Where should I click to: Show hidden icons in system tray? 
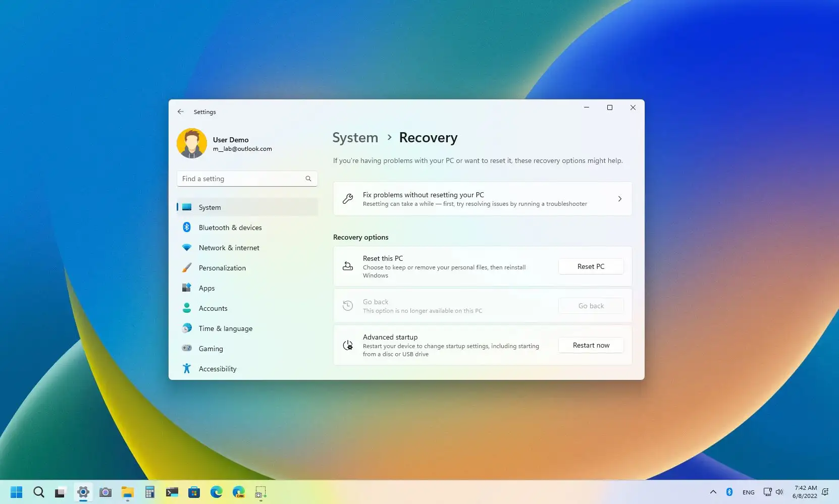click(x=713, y=492)
